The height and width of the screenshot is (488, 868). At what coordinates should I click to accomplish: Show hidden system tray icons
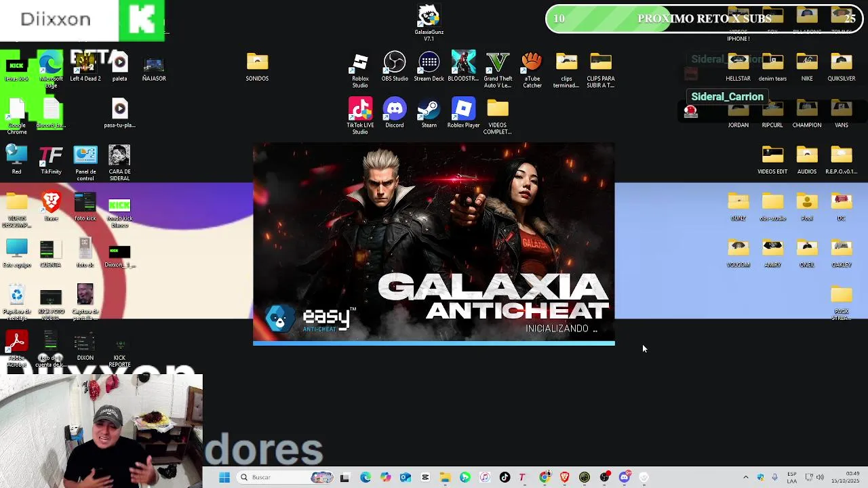pyautogui.click(x=746, y=477)
